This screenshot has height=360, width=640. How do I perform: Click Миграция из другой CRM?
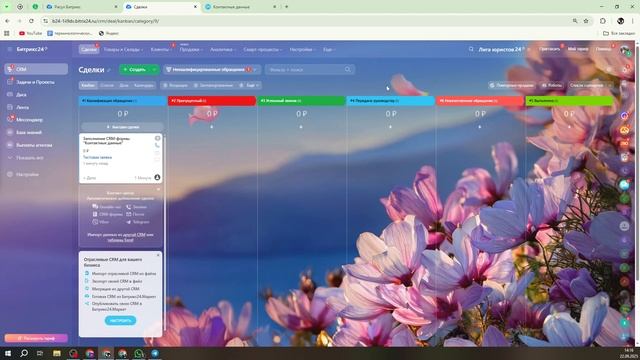(116, 289)
